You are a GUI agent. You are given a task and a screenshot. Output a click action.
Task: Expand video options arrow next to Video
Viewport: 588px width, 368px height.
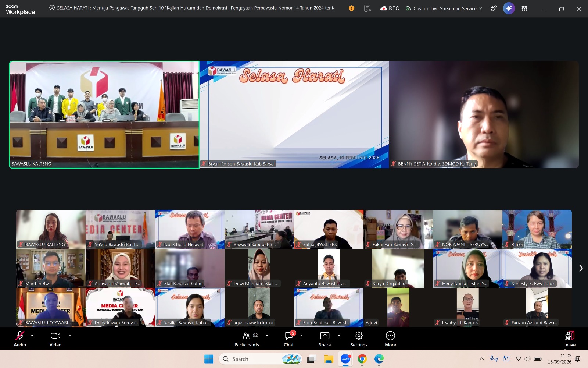click(69, 336)
